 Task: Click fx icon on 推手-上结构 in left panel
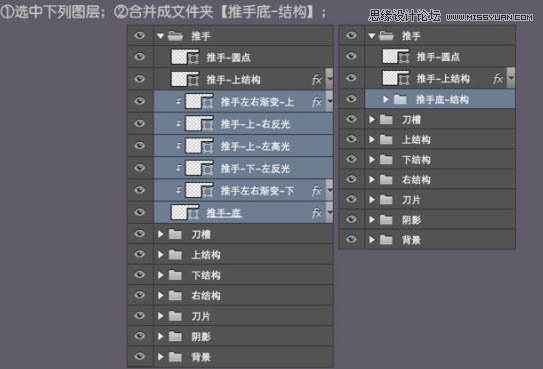tap(317, 80)
